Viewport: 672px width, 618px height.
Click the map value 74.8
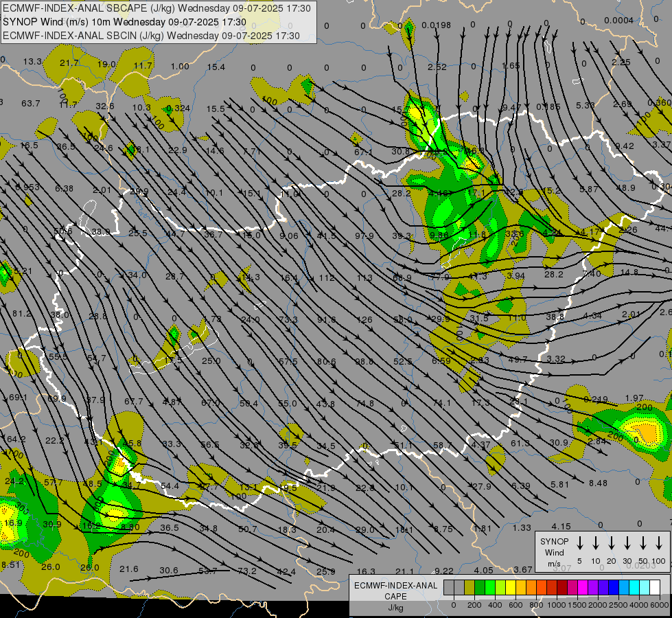click(365, 404)
